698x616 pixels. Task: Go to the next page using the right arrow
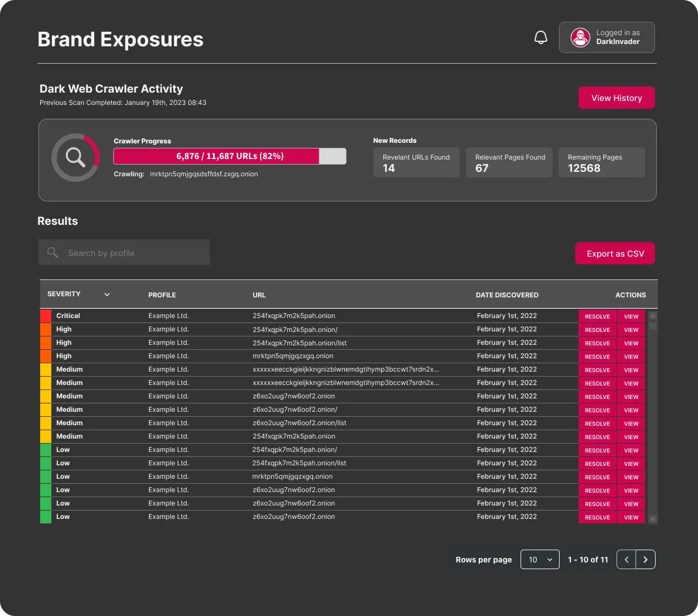click(x=646, y=559)
